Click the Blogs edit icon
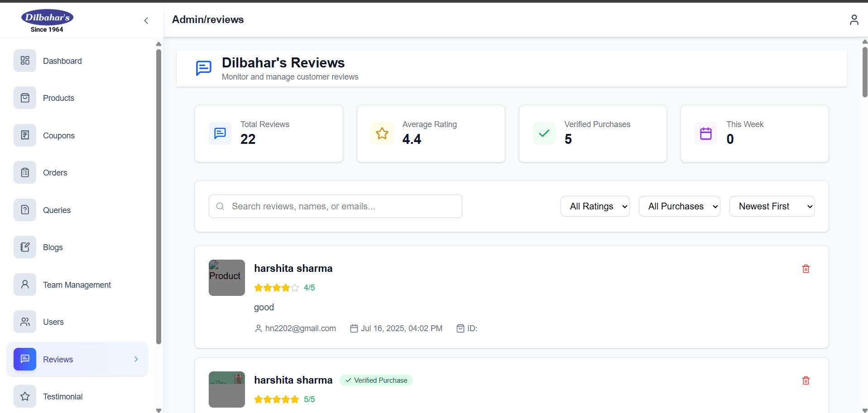This screenshot has height=413, width=868. pos(25,247)
